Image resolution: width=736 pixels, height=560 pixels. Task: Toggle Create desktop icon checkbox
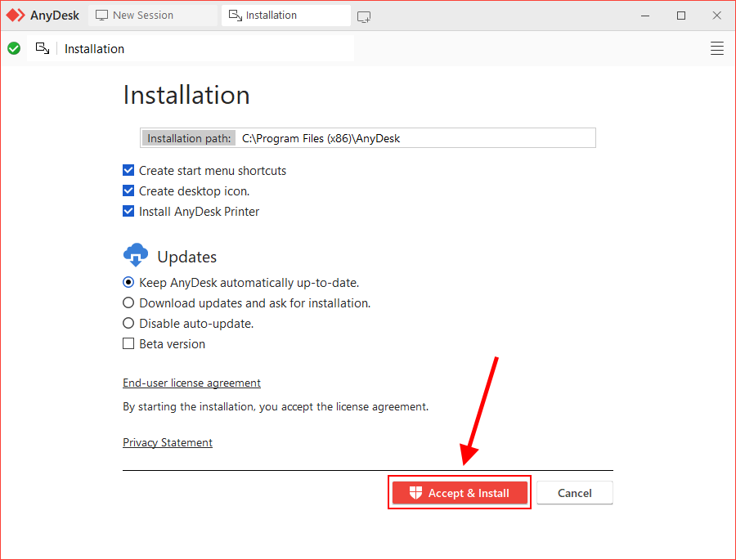point(128,190)
